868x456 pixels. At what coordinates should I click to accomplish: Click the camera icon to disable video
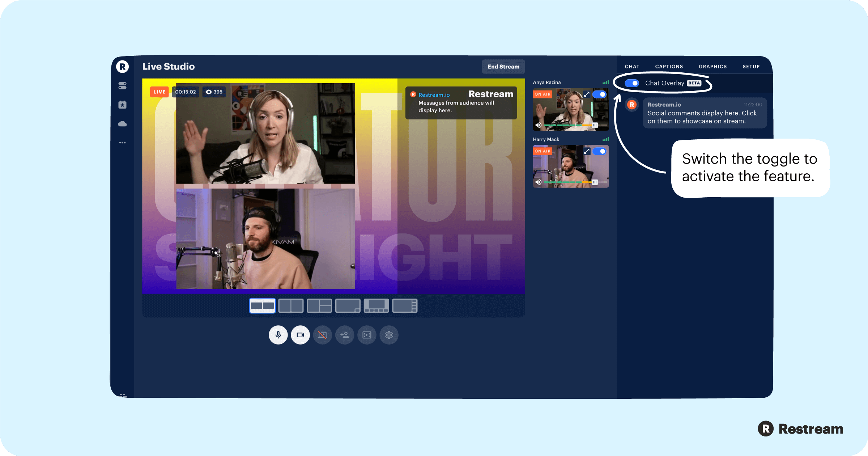tap(300, 335)
